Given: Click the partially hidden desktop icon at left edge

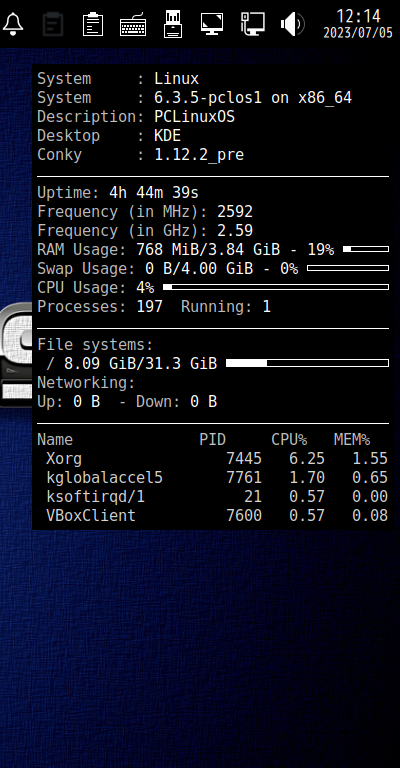Looking at the screenshot, I should click(x=16, y=355).
